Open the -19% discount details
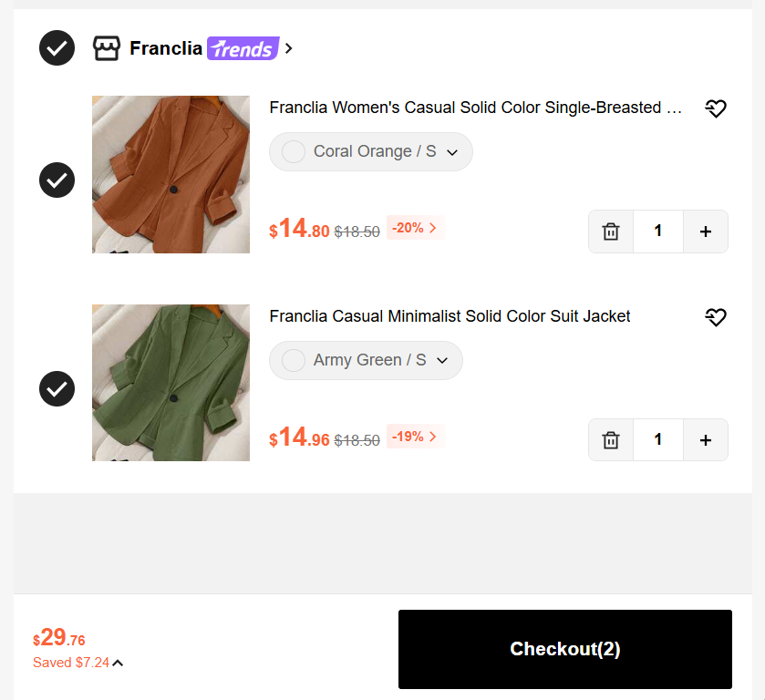765x700 pixels. 416,437
